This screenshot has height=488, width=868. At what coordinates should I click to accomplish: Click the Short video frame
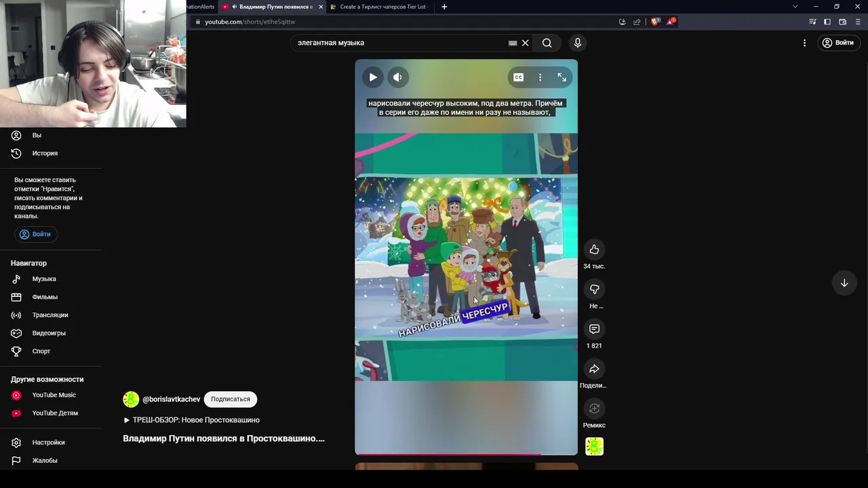[x=467, y=257]
